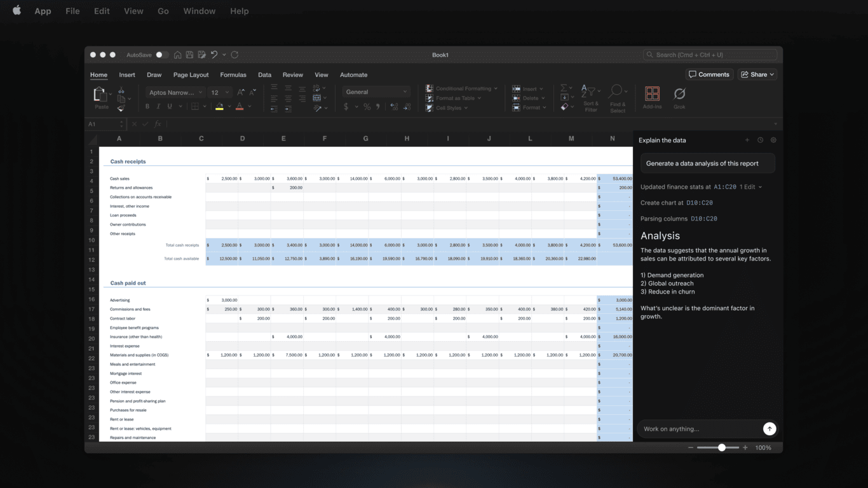Screen dimensions: 868x488
Task: Click the increase indent icon
Action: click(x=288, y=109)
